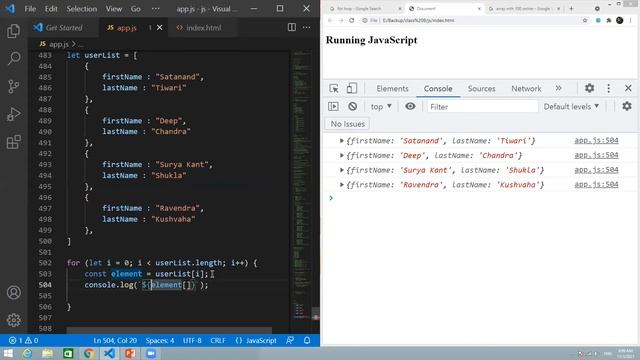Viewport: 640px width, 360px height.
Task: Open app.js:504 link for Deep log
Action: coord(596,156)
